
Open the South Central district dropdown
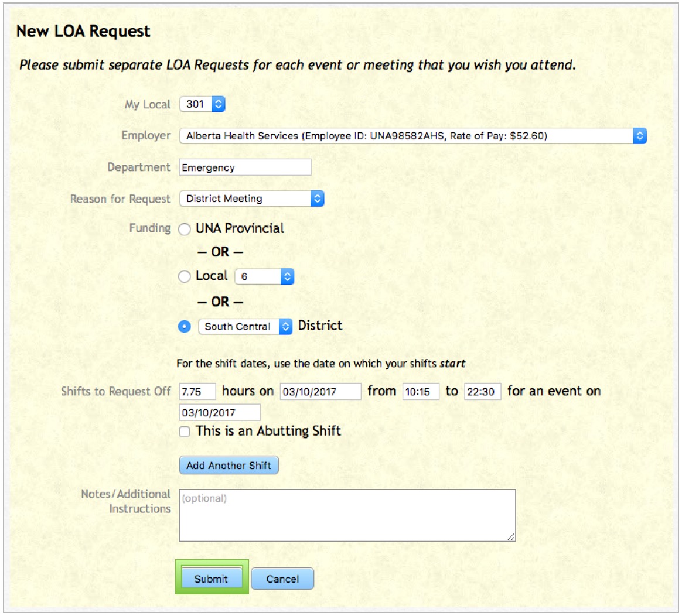[x=244, y=326]
